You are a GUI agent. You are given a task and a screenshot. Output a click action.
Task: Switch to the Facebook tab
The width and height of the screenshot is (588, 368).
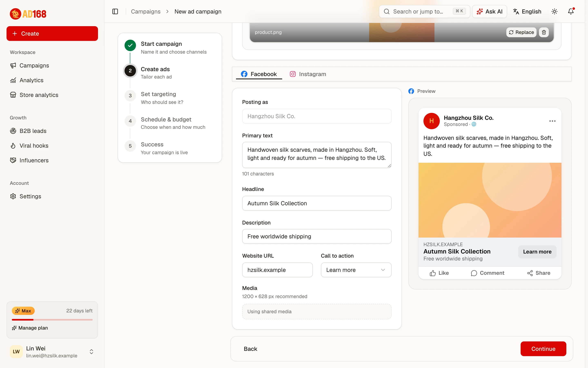[x=259, y=74]
